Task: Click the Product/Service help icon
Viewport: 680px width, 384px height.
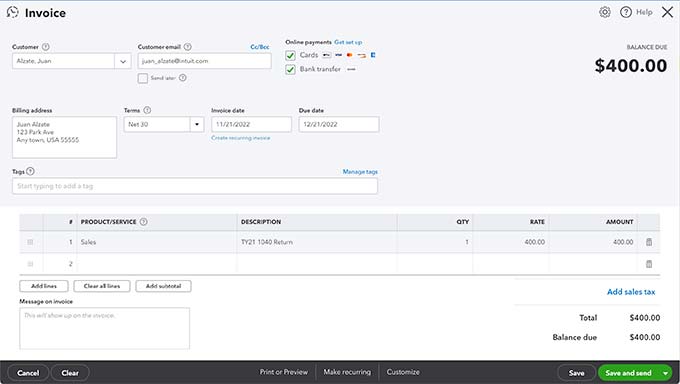Action: [x=144, y=222]
